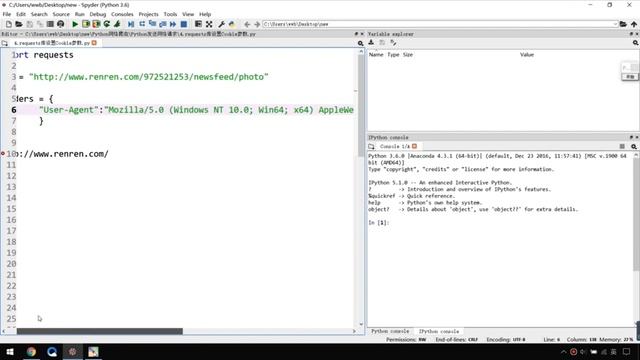The width and height of the screenshot is (640, 360).
Task: Open the Source menu
Action: 61,14
